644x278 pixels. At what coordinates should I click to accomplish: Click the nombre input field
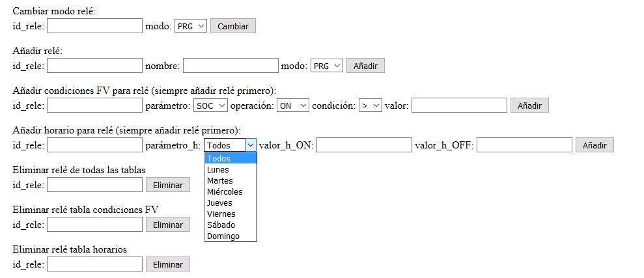point(231,66)
